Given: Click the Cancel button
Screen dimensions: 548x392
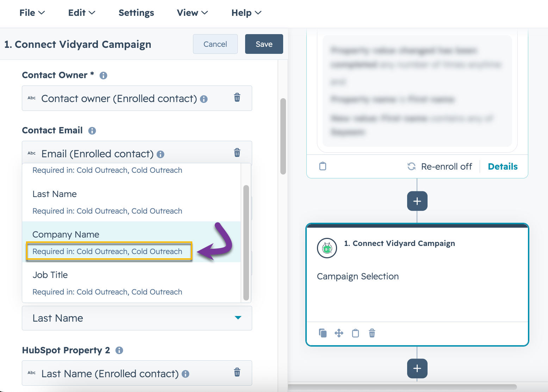Looking at the screenshot, I should click(x=215, y=44).
